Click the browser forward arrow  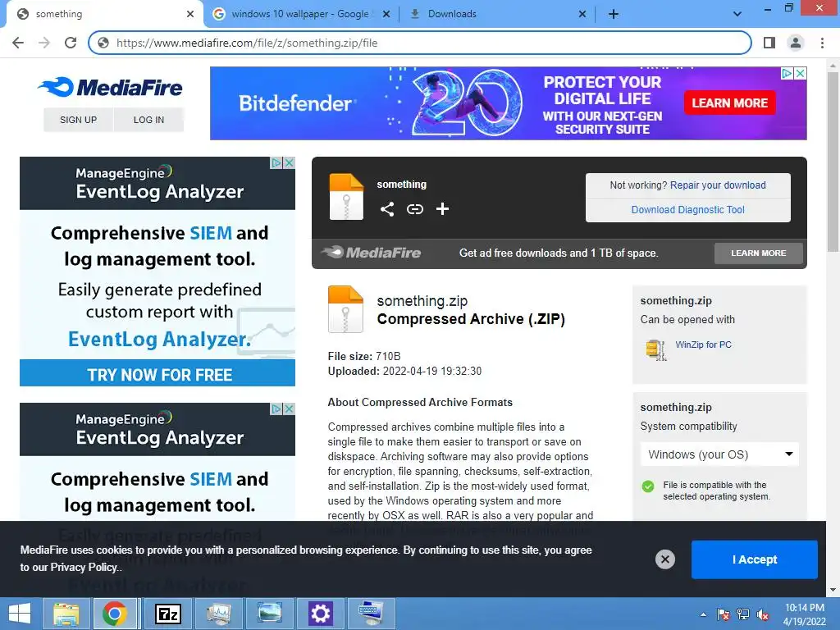[44, 43]
